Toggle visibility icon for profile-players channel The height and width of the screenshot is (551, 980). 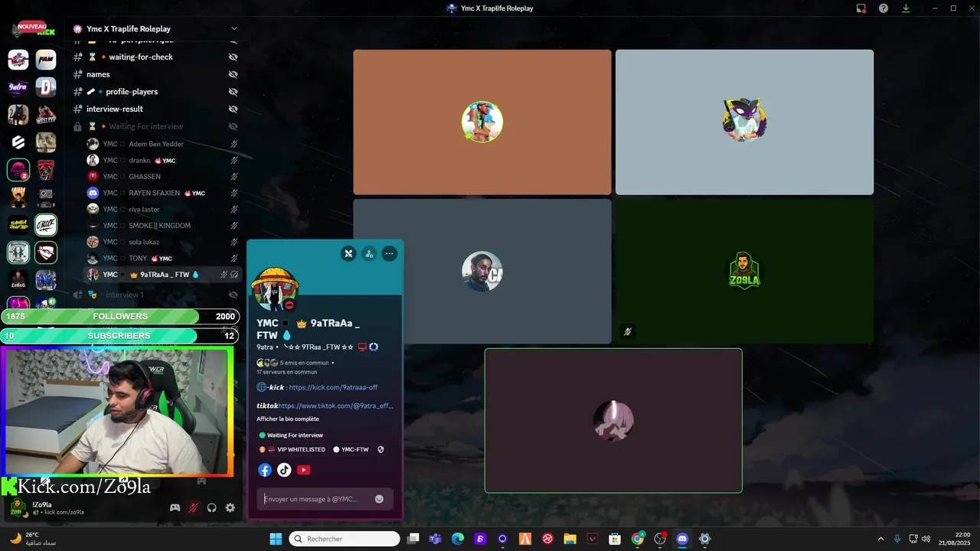click(233, 92)
